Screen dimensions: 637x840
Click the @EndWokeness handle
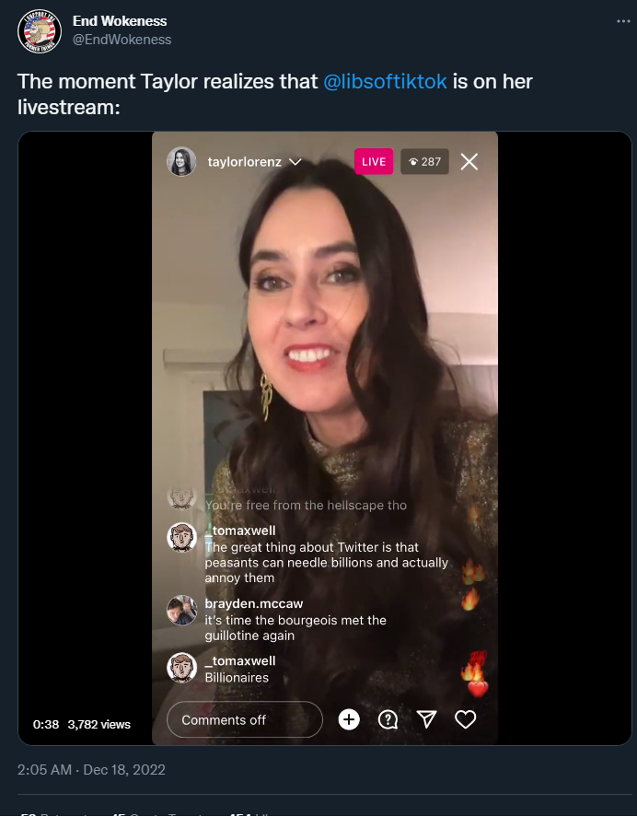(122, 40)
